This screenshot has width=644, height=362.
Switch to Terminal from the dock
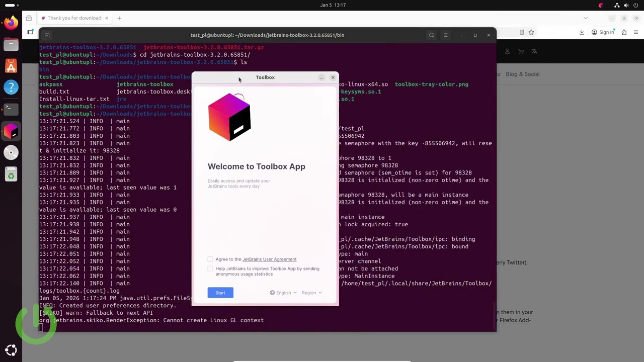point(11,109)
